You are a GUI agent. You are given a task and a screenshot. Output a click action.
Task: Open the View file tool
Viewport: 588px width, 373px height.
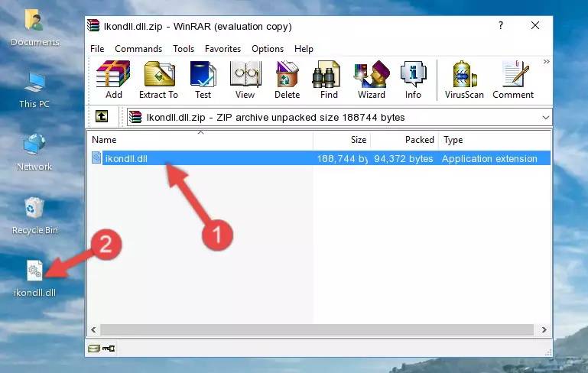coord(245,79)
